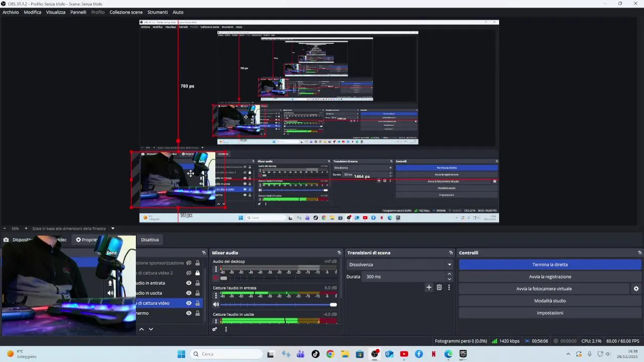Undock the Transizioni di scena panel

pyautogui.click(x=451, y=253)
